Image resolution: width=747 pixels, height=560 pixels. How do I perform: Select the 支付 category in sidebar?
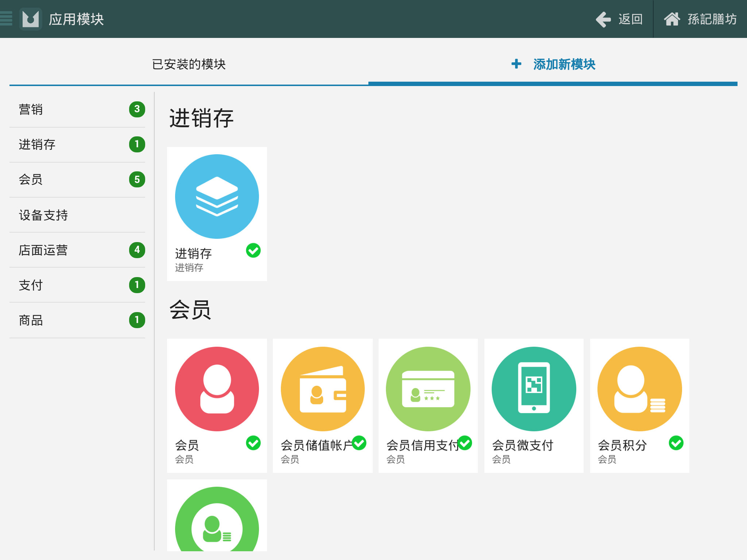[x=77, y=285]
